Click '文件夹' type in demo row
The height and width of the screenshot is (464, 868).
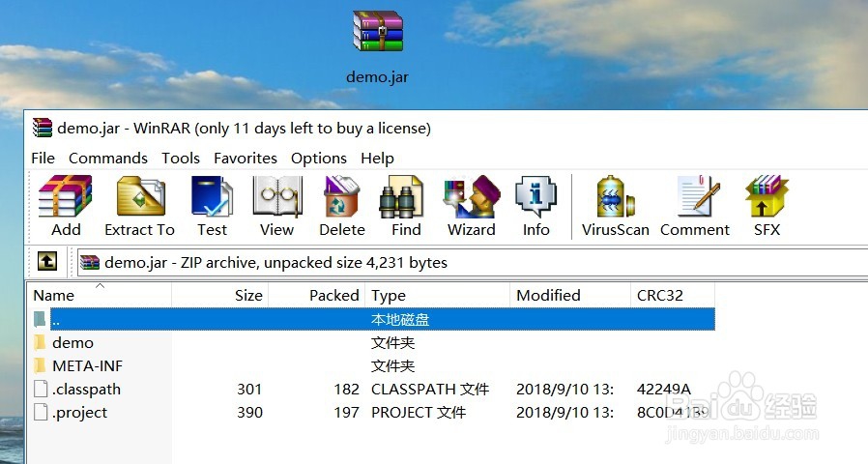pyautogui.click(x=392, y=343)
